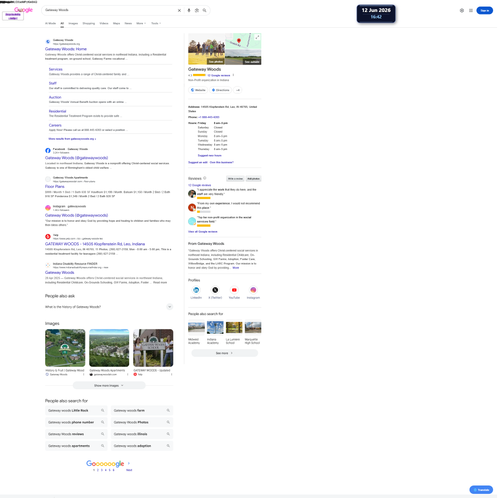Start voice search with the microphone icon
Screen dimensions: 500x498
coord(189,10)
